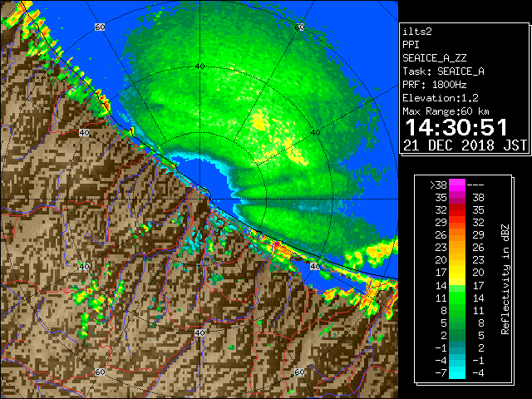Pick the bright green band of the reflectivity scale
Image resolution: width=532 pixels, height=399 pixels.
click(457, 298)
